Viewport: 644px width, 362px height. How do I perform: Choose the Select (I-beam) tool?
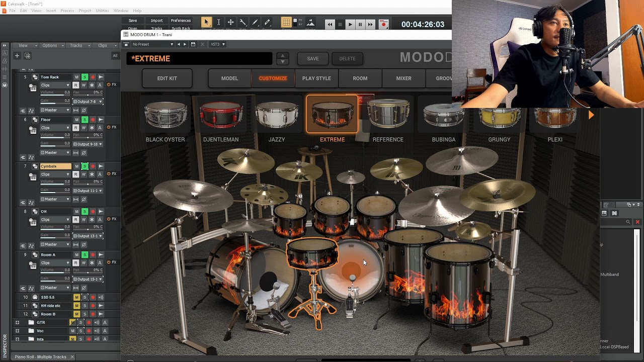tap(218, 22)
